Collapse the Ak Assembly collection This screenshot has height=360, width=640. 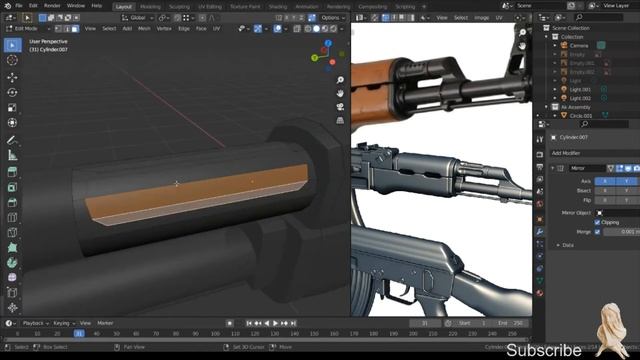tap(547, 107)
